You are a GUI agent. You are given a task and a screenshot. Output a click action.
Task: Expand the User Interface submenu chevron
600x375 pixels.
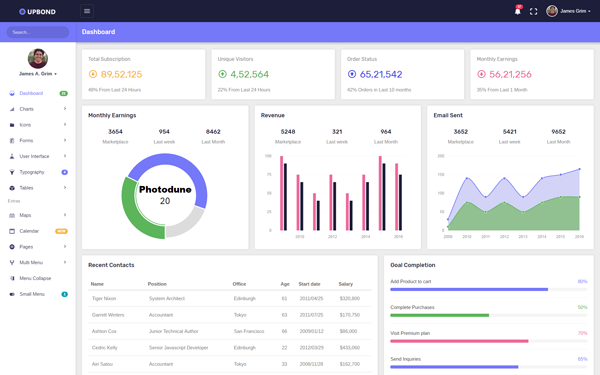tap(65, 156)
